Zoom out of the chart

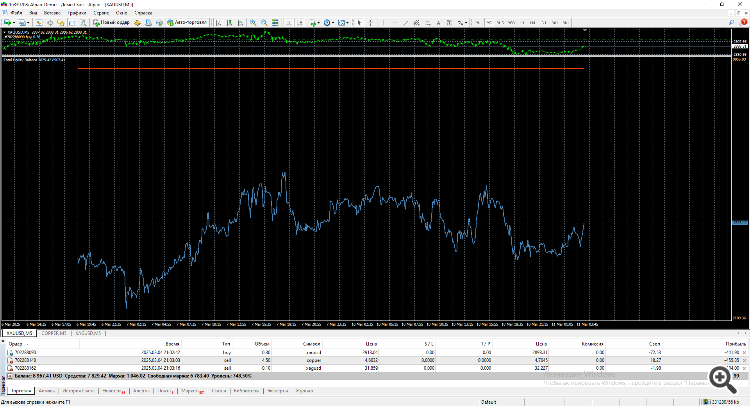tap(264, 22)
